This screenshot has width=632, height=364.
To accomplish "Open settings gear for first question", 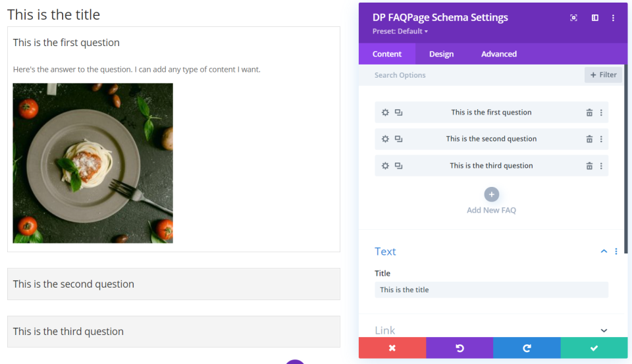I will [385, 113].
